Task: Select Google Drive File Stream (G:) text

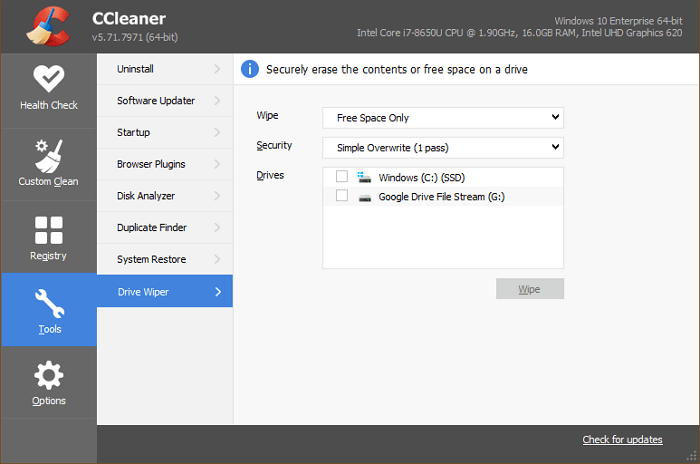Action: [442, 197]
